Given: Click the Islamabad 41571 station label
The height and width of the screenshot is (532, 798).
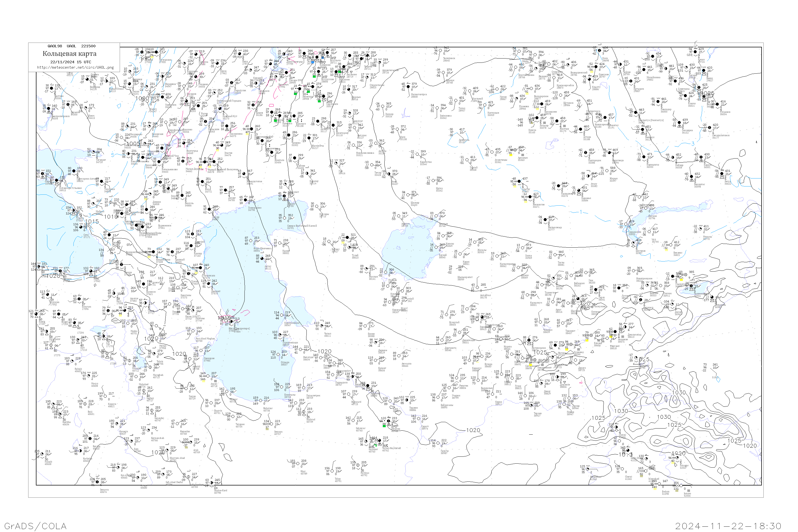Looking at the screenshot, I should (x=654, y=480).
